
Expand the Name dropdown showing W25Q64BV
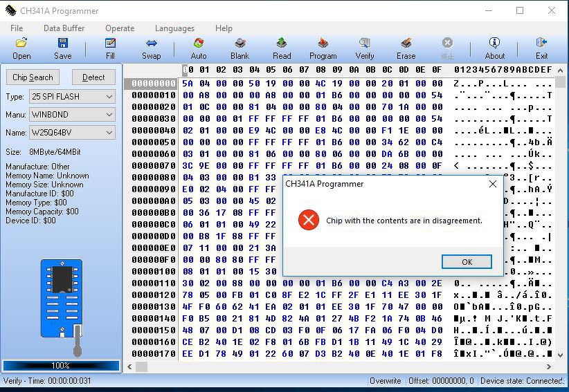(72, 133)
